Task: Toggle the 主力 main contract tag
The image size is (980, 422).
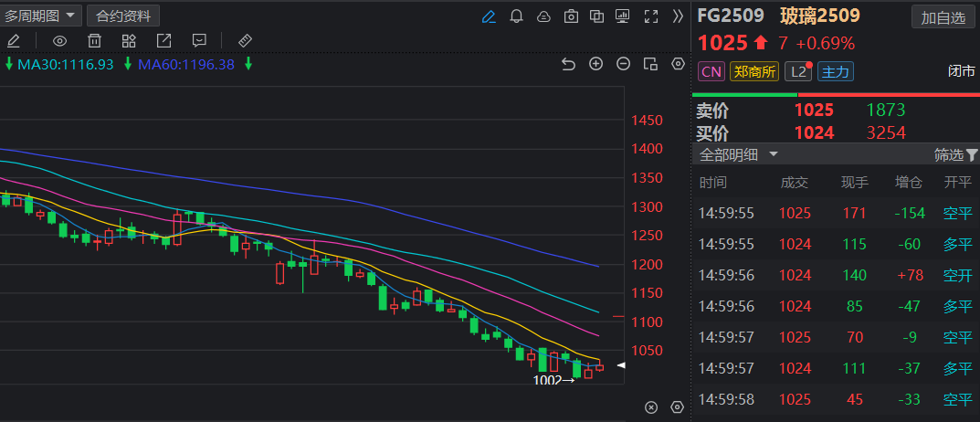Action: click(x=835, y=71)
